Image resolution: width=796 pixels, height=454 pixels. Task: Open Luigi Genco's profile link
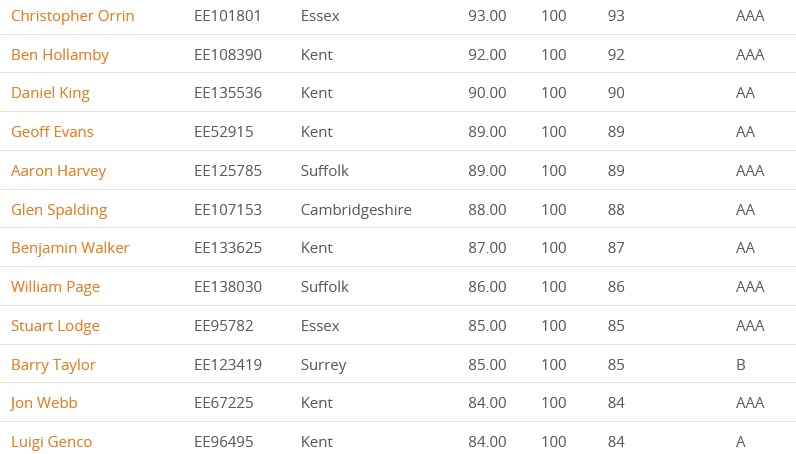point(51,442)
